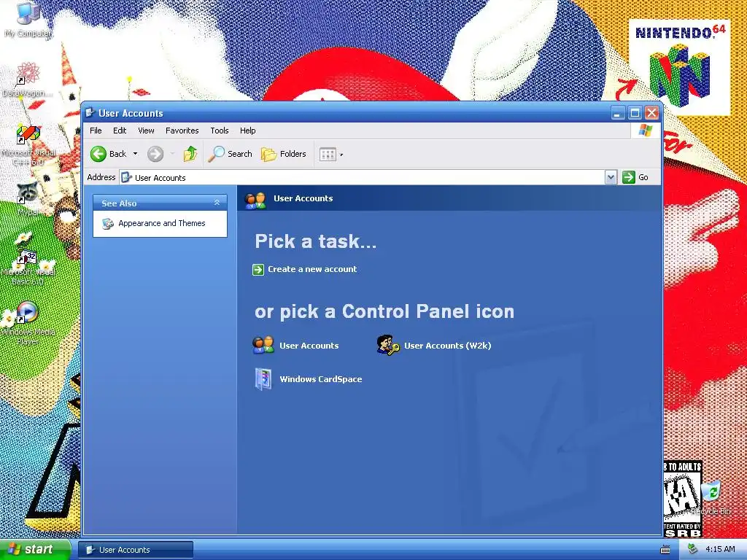The height and width of the screenshot is (560, 747).
Task: Open the Windows CardSpace icon
Action: [x=263, y=379]
